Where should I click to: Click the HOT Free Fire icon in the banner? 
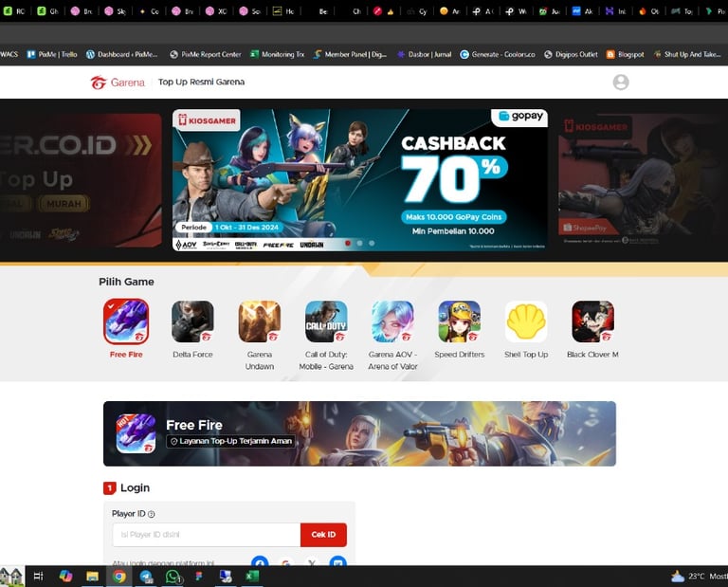pos(136,433)
